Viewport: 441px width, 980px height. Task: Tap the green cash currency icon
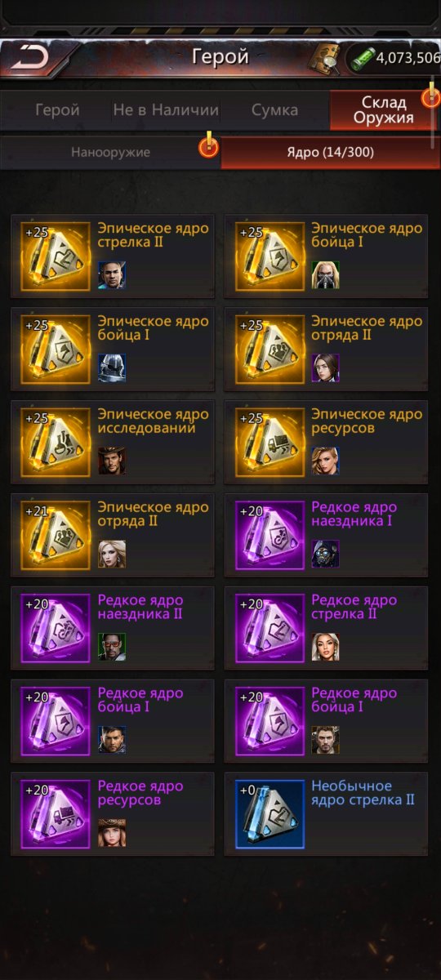(362, 58)
